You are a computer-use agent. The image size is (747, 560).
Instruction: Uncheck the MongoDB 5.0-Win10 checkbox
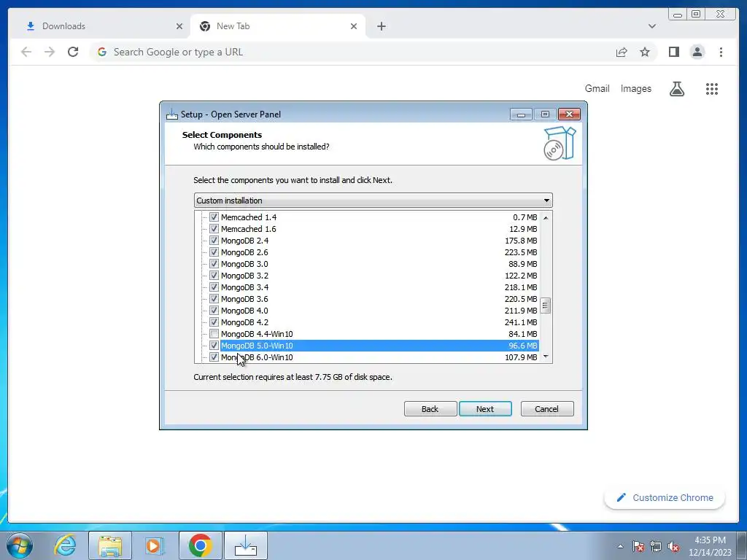pos(214,346)
